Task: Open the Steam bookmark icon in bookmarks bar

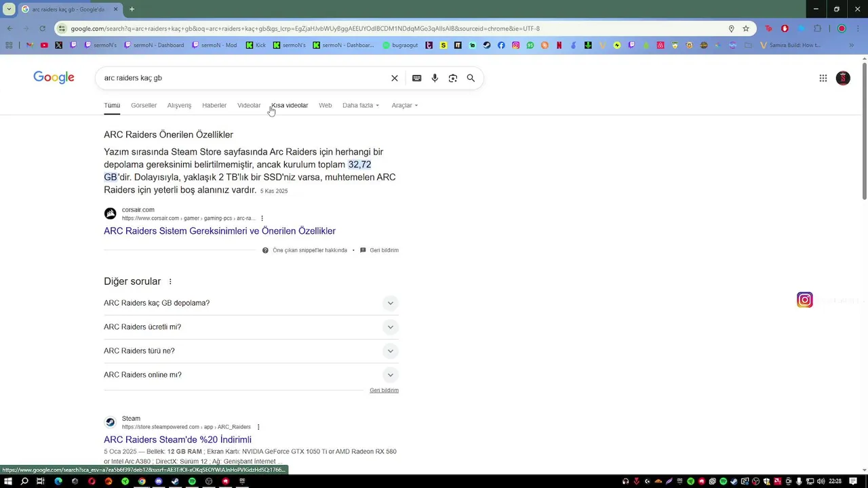Action: pos(487,45)
